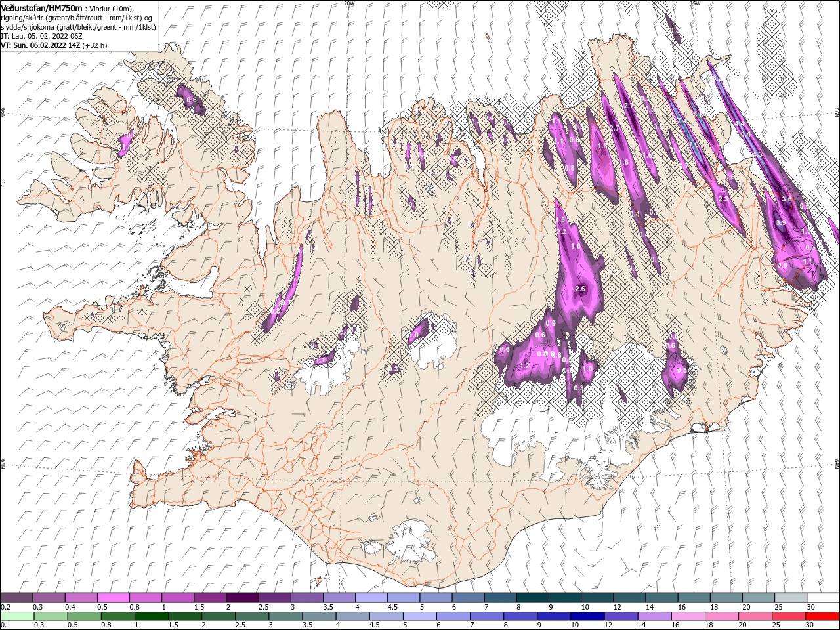This screenshot has height=630, width=840.
Task: Click the 2.6 snowfall value on the map
Action: 580,289
